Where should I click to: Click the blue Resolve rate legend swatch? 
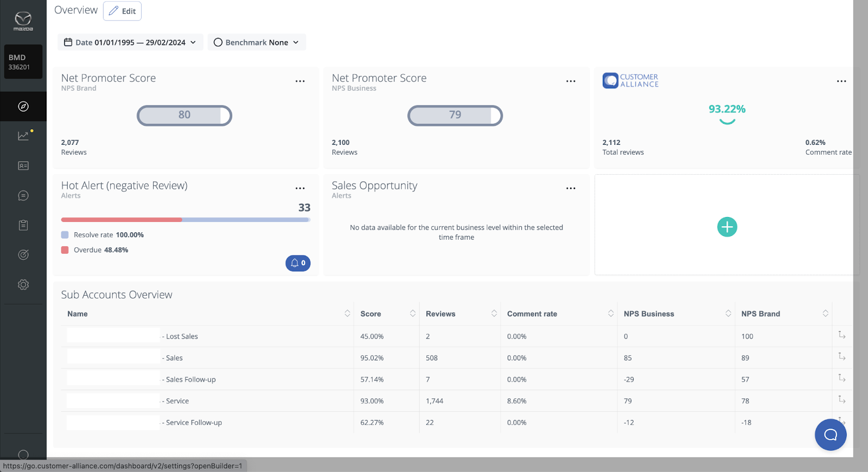pyautogui.click(x=65, y=235)
